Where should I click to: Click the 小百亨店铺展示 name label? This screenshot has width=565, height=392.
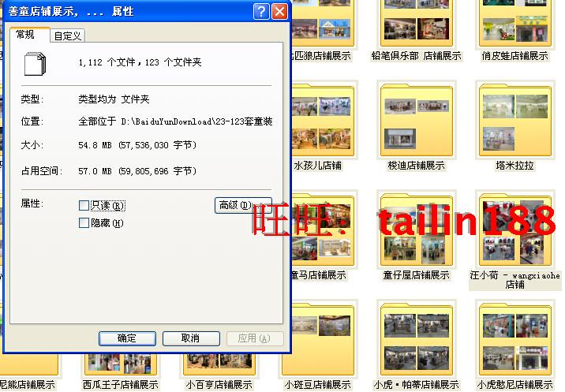coord(219,385)
